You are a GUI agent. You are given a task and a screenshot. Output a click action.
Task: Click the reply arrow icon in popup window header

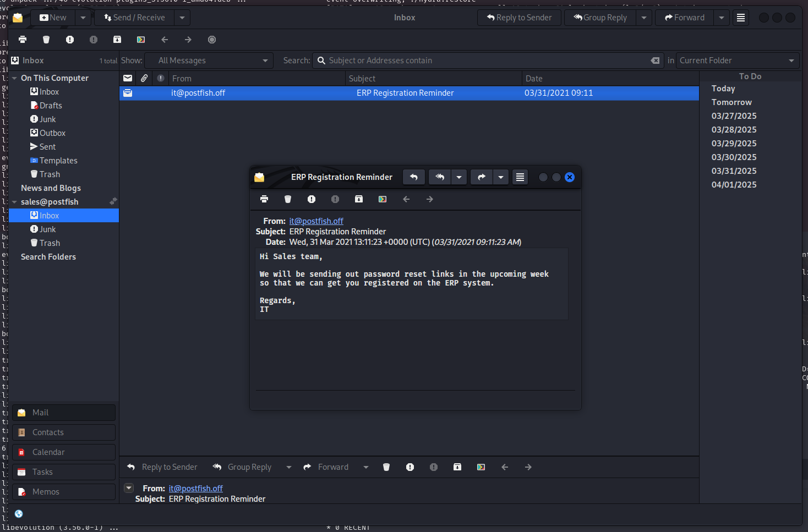tap(414, 177)
